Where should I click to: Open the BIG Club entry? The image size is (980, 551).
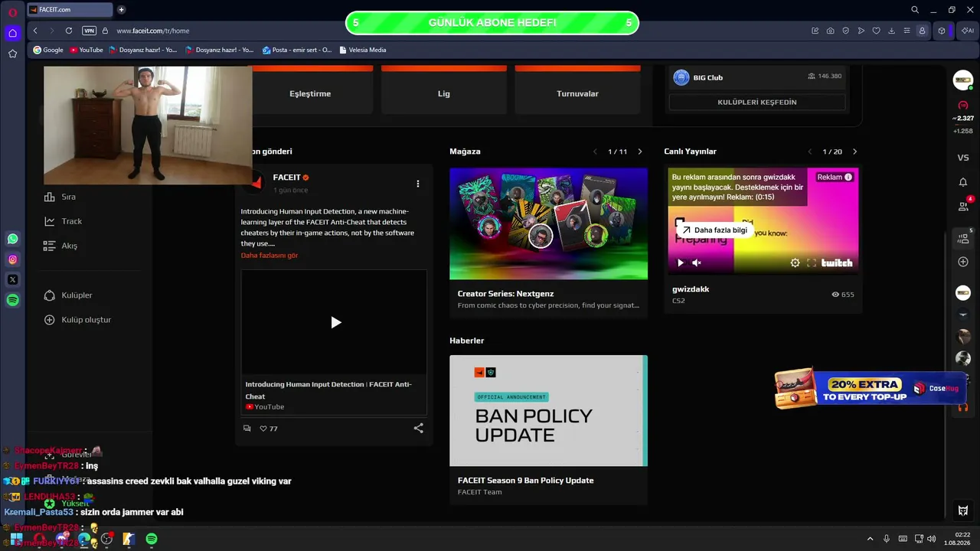(x=757, y=77)
